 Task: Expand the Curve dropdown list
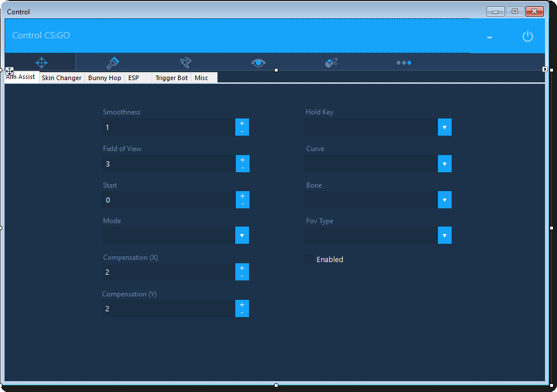(445, 164)
